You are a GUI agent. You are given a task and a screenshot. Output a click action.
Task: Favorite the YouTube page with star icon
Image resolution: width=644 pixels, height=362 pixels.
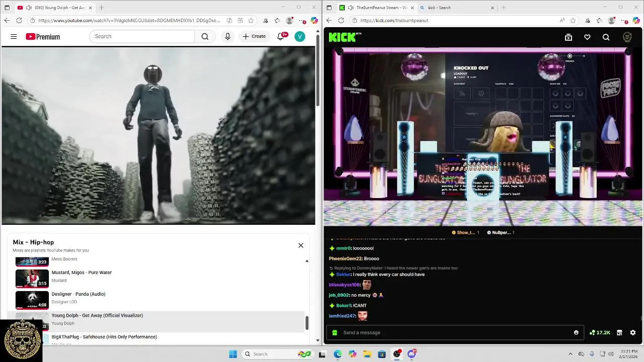tap(251, 21)
